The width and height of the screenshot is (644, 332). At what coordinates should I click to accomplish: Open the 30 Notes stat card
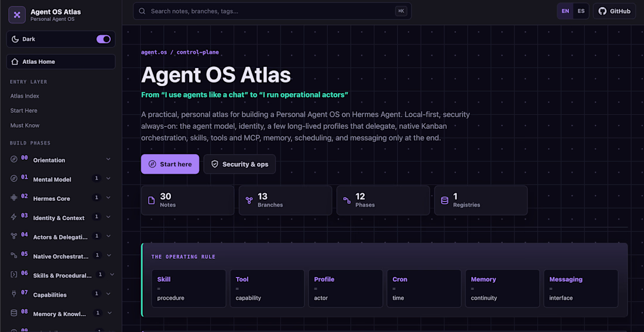pyautogui.click(x=188, y=200)
